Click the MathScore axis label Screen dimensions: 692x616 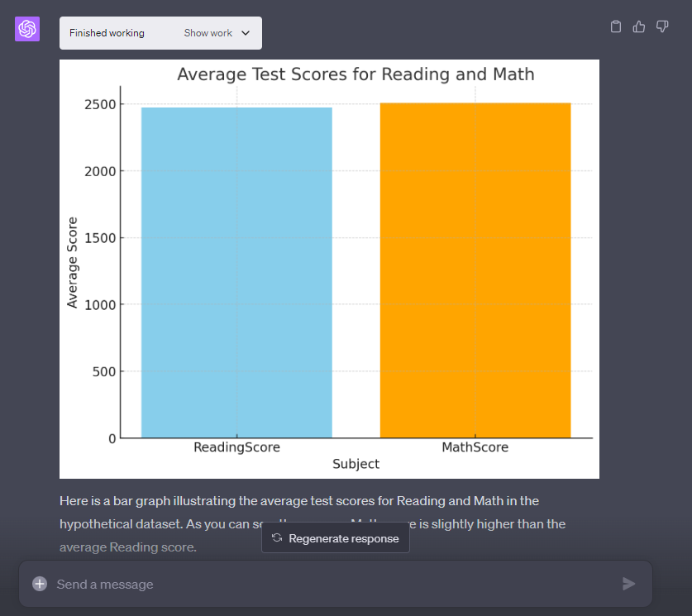pyautogui.click(x=475, y=447)
